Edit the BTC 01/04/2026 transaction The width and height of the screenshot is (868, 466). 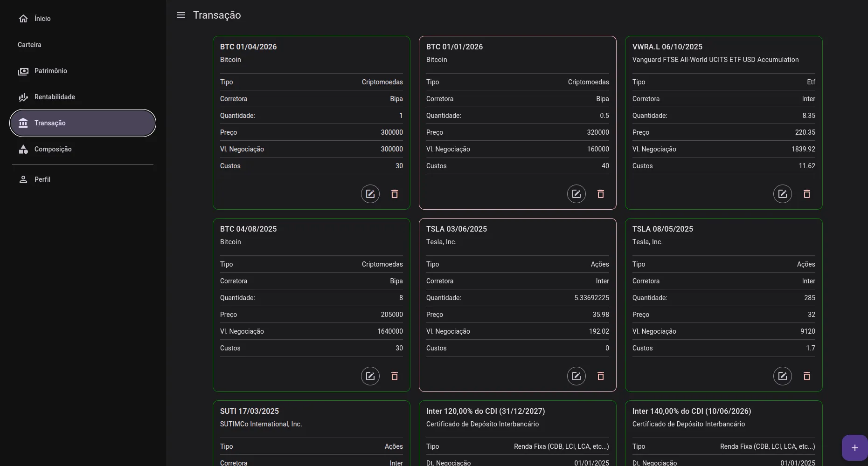click(x=370, y=194)
